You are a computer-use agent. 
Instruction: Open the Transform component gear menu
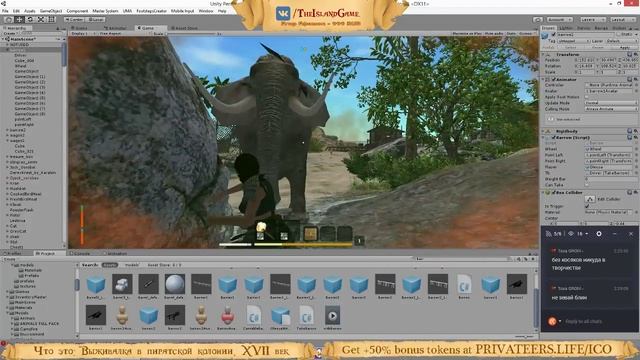click(x=635, y=54)
